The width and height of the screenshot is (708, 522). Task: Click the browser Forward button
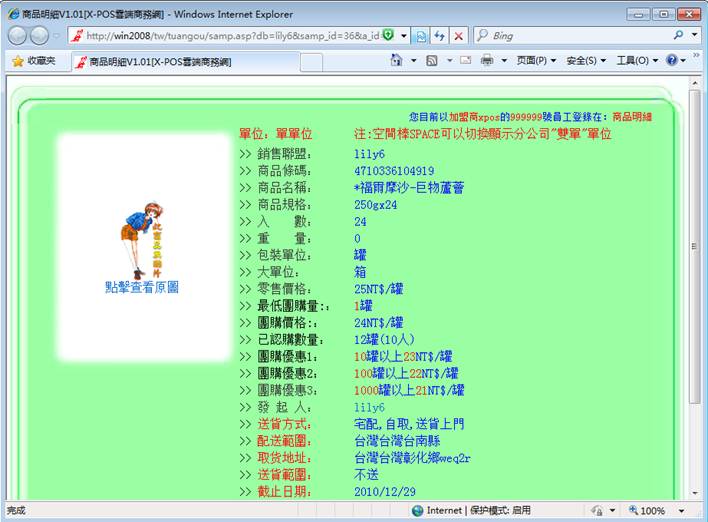(x=40, y=35)
